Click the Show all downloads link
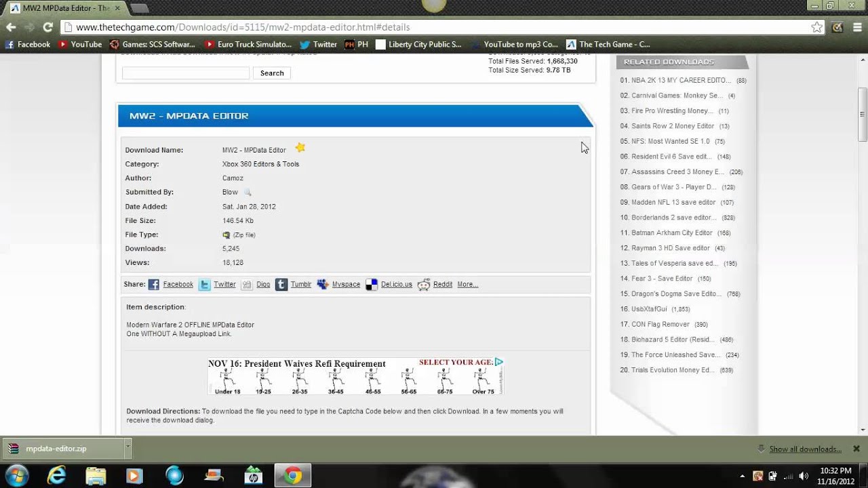The width and height of the screenshot is (868, 488). [805, 449]
